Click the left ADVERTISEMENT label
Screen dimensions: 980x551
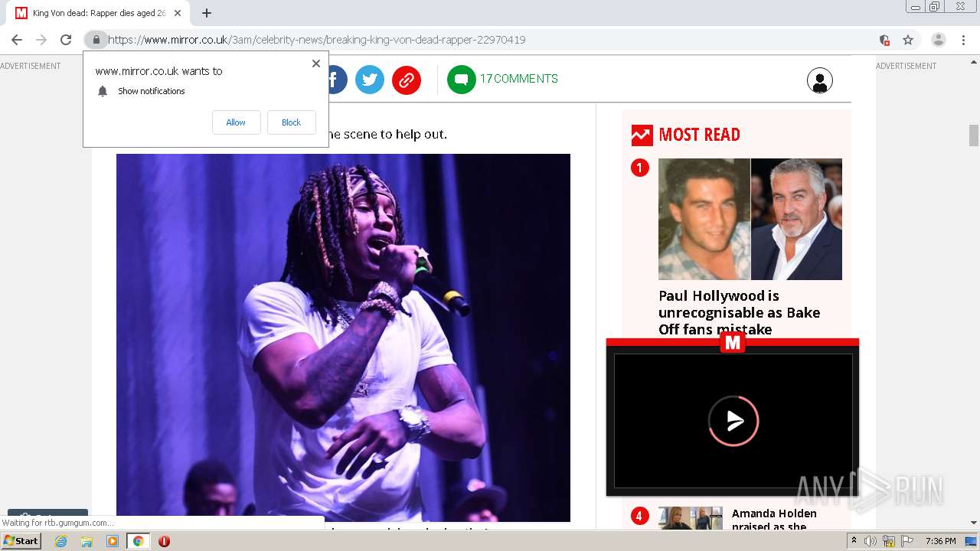coord(31,66)
